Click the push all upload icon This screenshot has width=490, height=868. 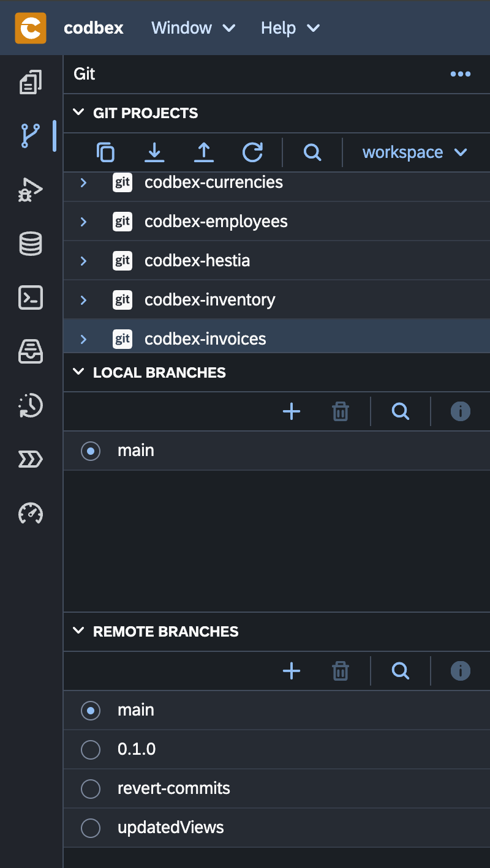[x=203, y=152]
